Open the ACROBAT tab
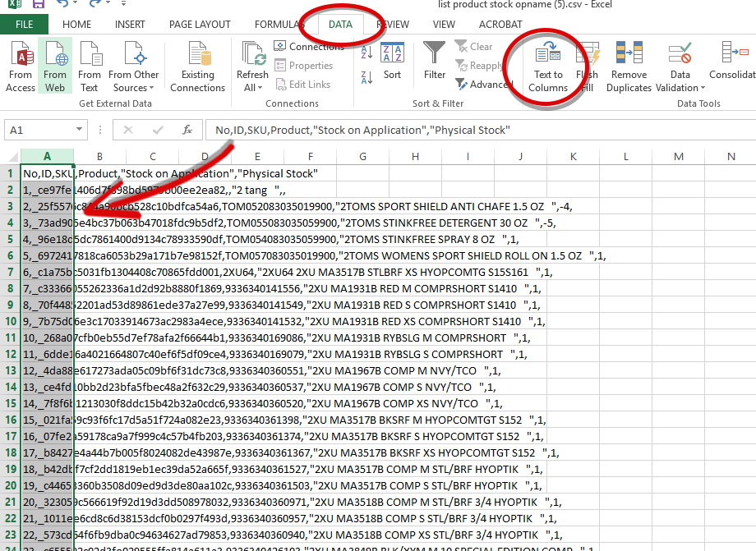 [500, 24]
